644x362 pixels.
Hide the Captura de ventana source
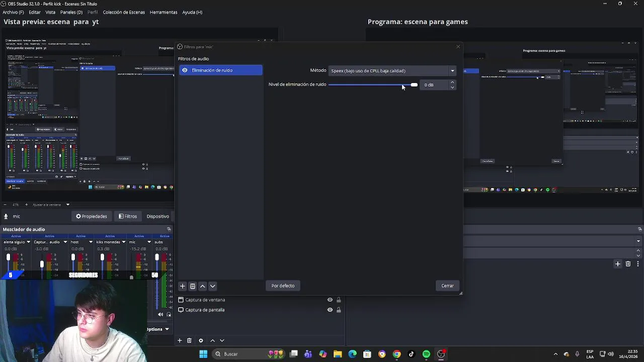330,300
